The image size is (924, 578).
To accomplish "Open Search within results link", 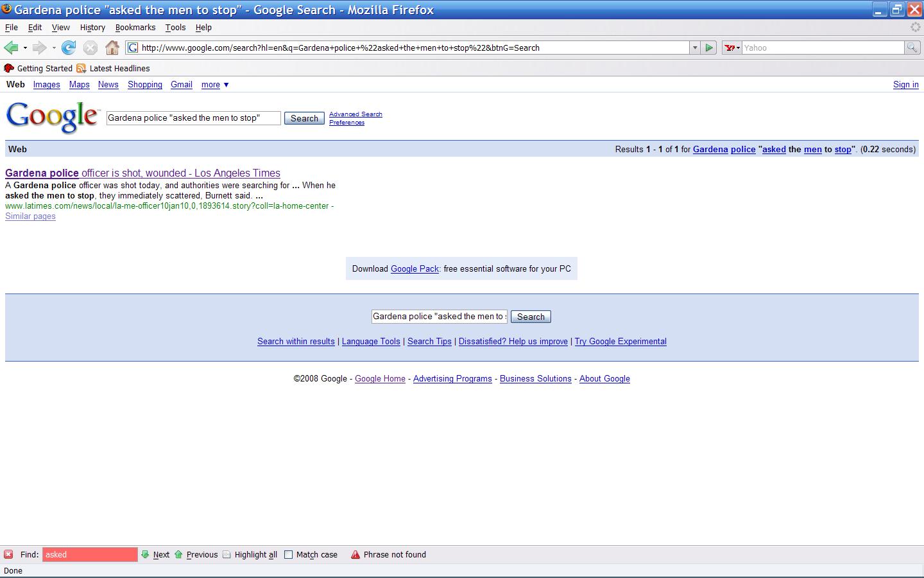I will 296,341.
